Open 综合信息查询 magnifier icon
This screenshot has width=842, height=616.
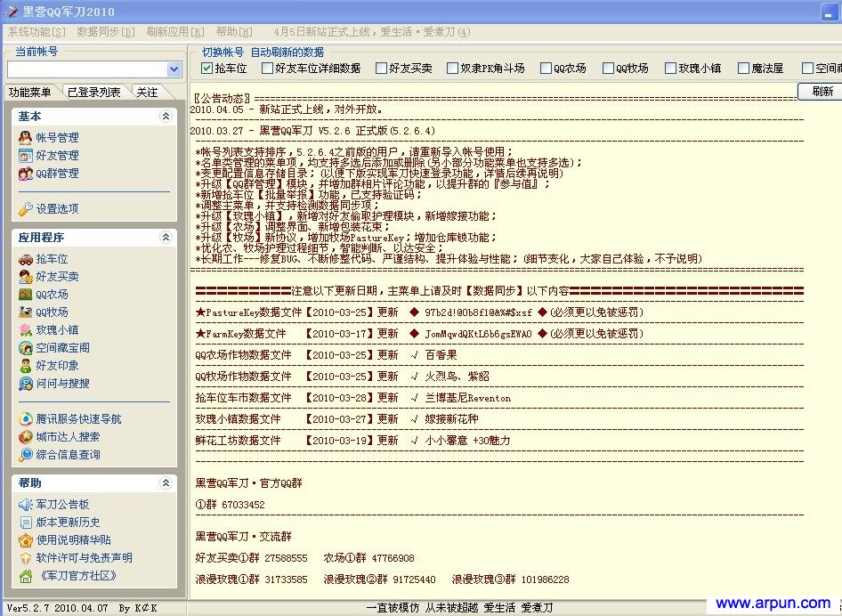click(x=25, y=455)
